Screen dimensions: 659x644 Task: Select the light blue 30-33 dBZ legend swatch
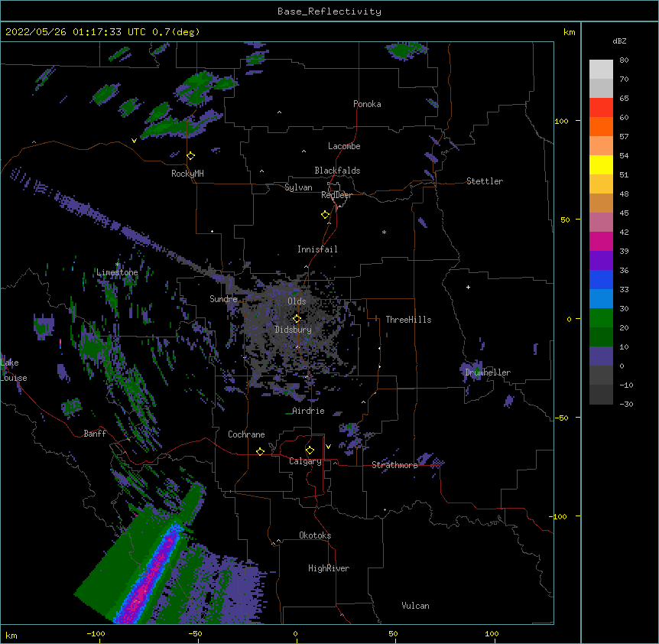pyautogui.click(x=601, y=299)
